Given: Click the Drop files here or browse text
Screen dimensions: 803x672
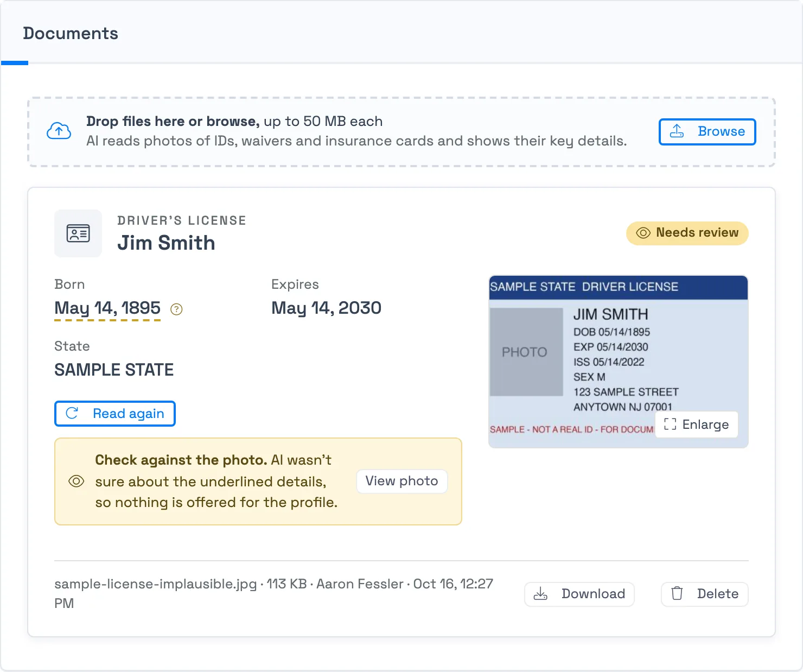Looking at the screenshot, I should 173,121.
